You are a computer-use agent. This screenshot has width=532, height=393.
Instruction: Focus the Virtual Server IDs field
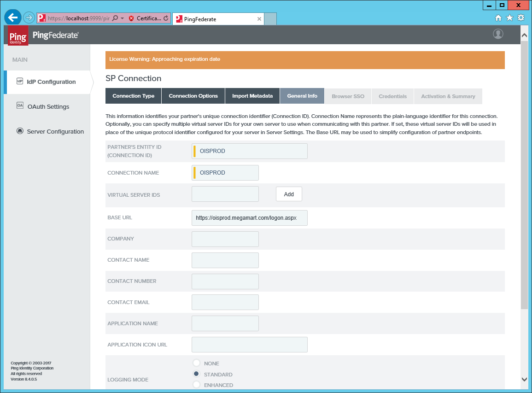pyautogui.click(x=225, y=194)
